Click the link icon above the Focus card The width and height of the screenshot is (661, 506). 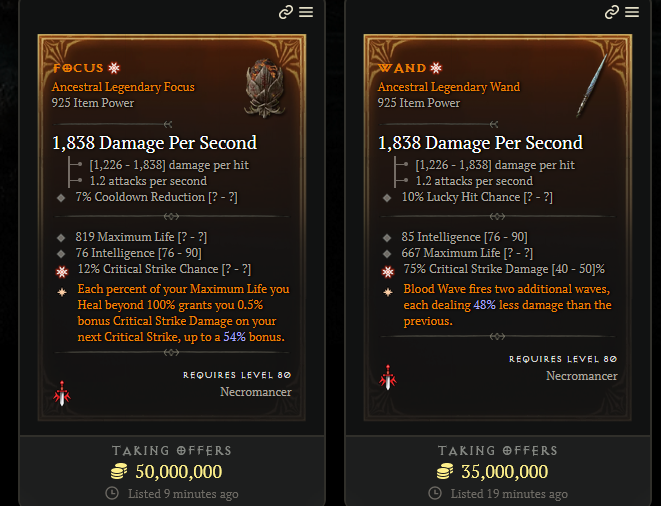[286, 13]
